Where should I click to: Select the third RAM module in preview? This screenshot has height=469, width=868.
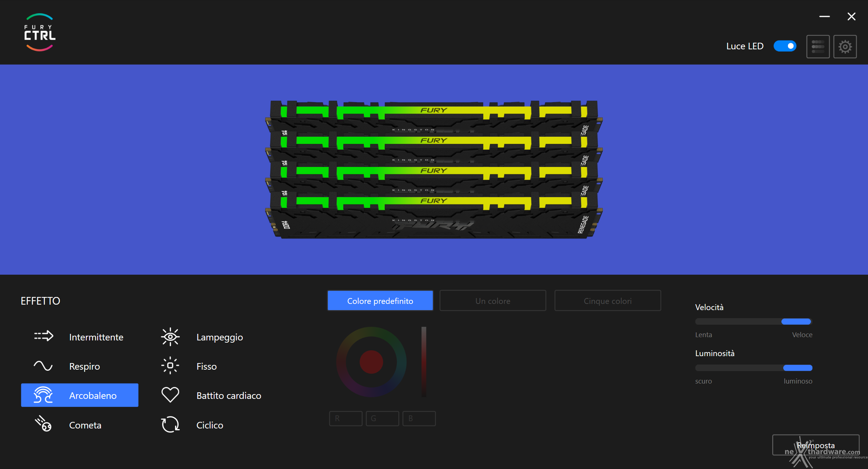pos(434,176)
